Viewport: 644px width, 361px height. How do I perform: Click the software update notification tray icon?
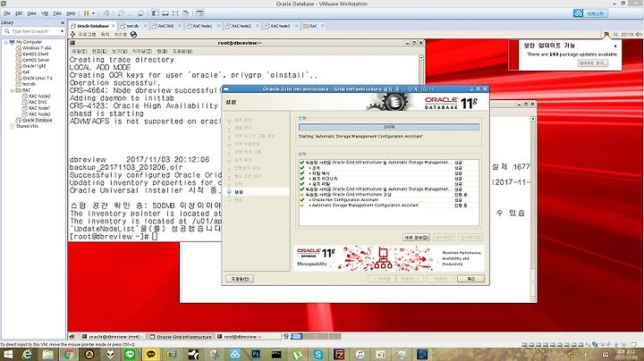606,35
